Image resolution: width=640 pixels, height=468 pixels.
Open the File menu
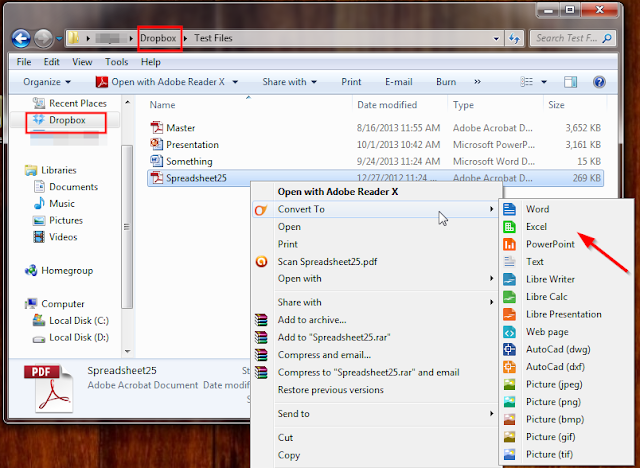tap(24, 62)
